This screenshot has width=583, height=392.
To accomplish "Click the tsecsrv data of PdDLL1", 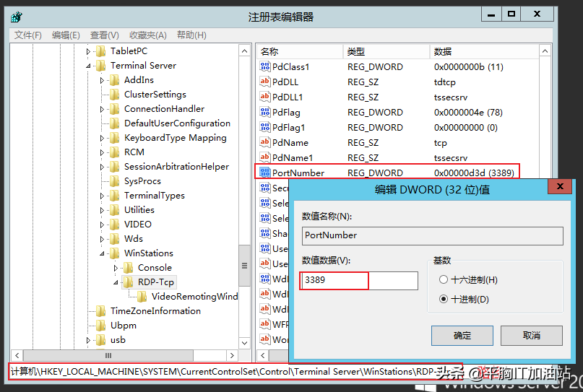I will click(451, 97).
